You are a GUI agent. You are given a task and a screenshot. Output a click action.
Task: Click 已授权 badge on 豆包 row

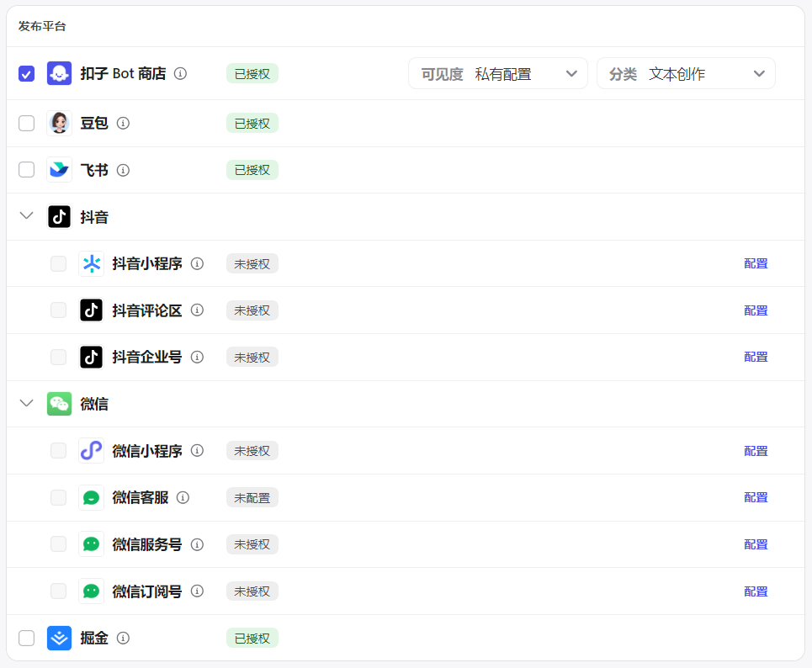252,123
